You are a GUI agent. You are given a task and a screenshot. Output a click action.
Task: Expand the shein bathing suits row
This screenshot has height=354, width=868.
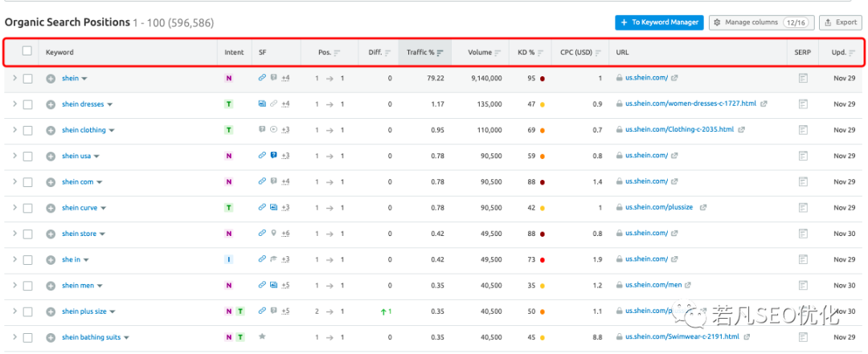coord(14,337)
